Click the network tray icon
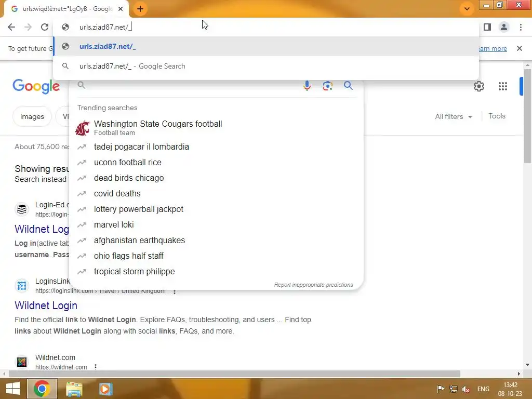The image size is (532, 399). point(453,389)
